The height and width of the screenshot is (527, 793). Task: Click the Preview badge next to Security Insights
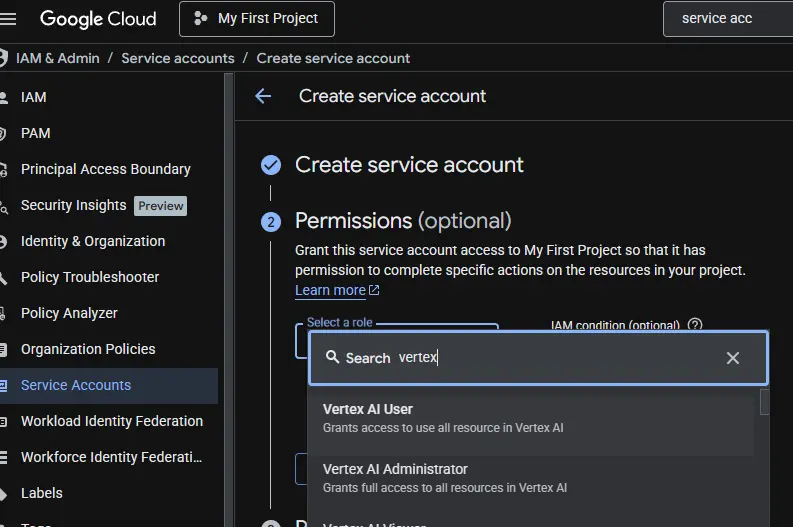click(160, 206)
